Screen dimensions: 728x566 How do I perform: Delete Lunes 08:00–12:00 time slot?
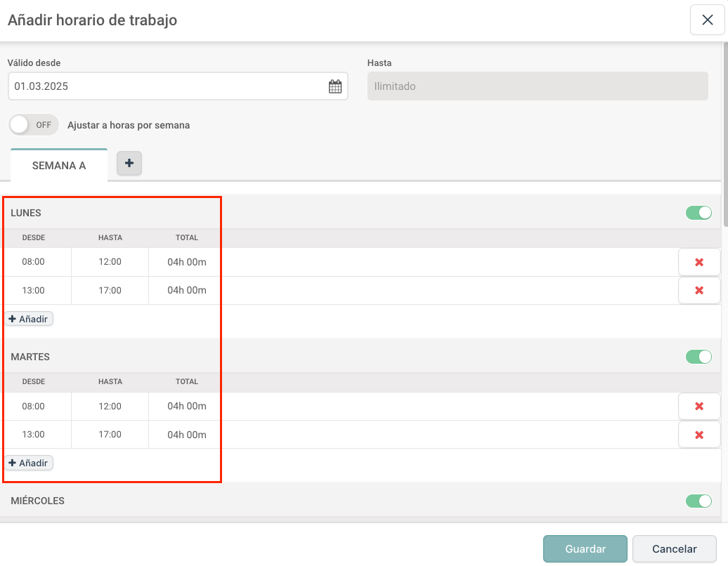point(698,262)
